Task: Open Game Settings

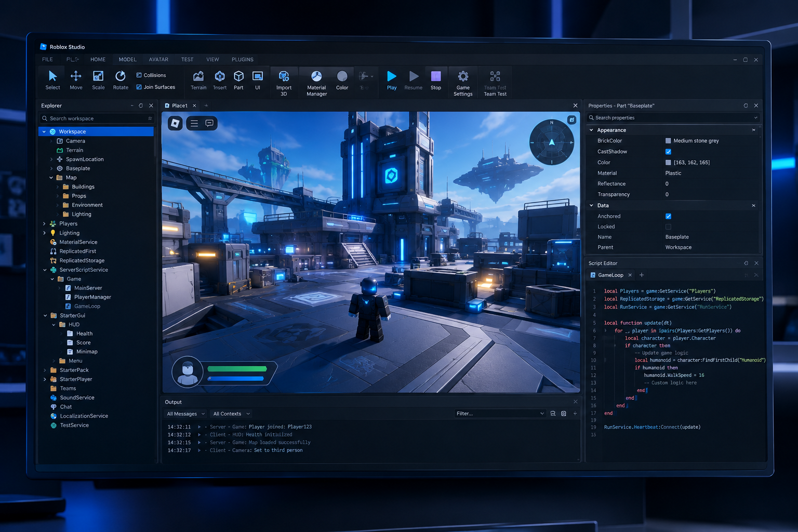Action: pyautogui.click(x=463, y=83)
